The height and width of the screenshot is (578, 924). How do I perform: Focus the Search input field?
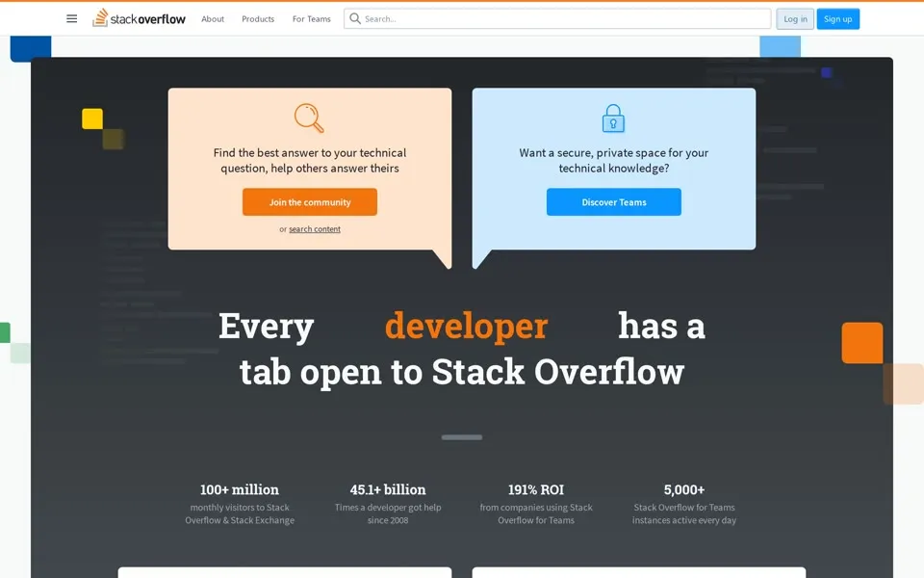pyautogui.click(x=557, y=19)
